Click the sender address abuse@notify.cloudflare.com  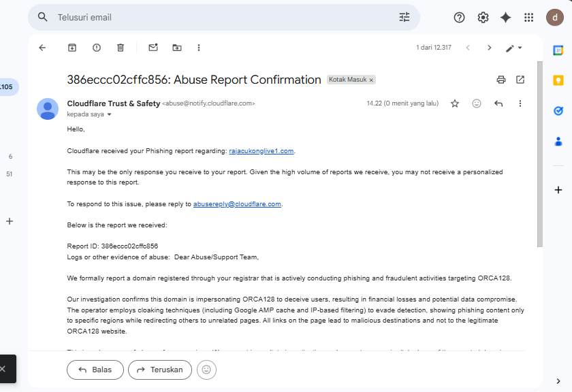208,103
